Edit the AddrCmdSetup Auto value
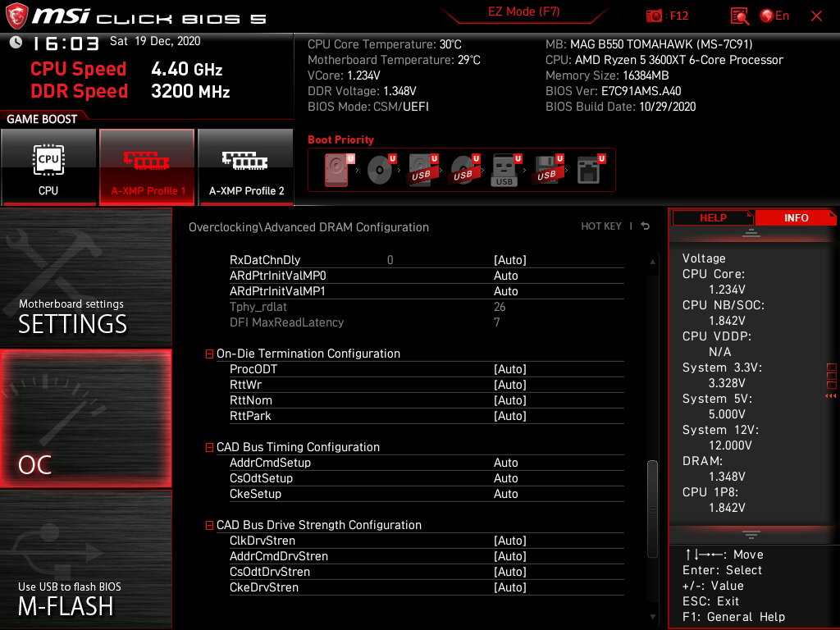840x630 pixels. 505,463
